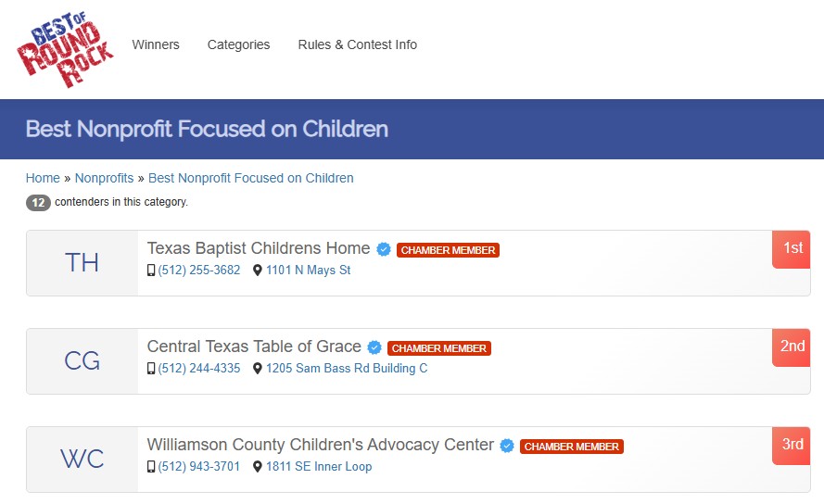The width and height of the screenshot is (824, 504).
Task: Click phone icon beside (512) 943-3701
Action: [151, 467]
